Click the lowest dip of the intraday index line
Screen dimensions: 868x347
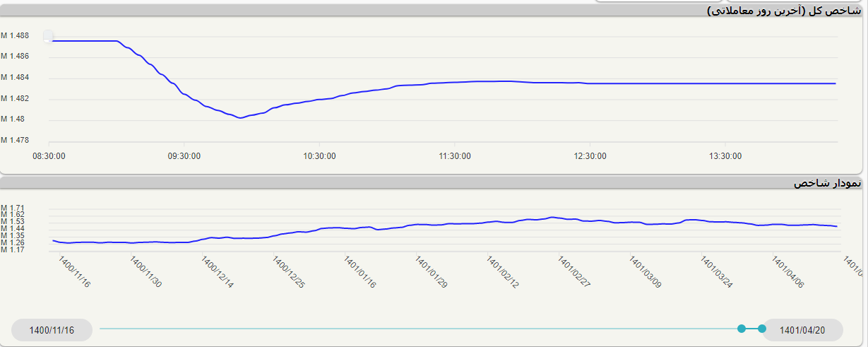pos(241,118)
